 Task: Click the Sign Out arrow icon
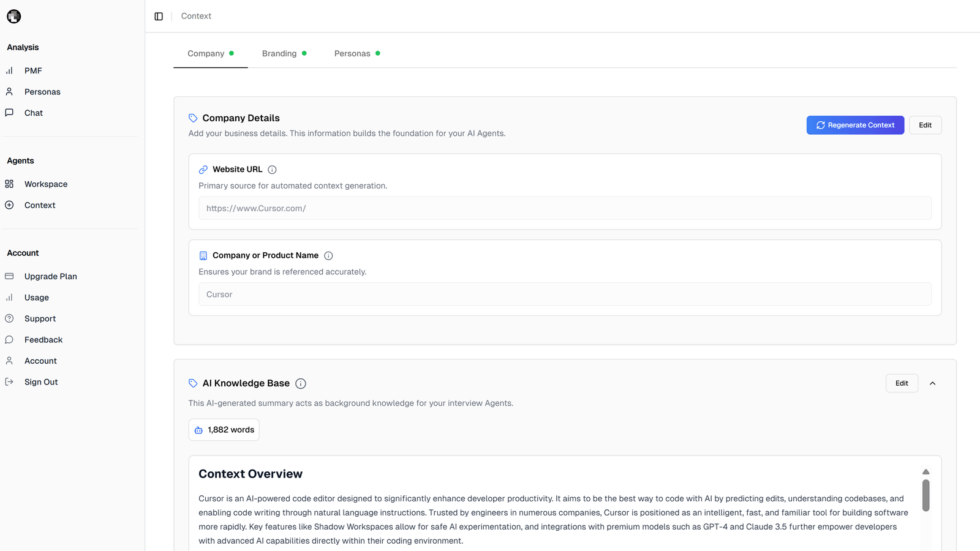[9, 382]
